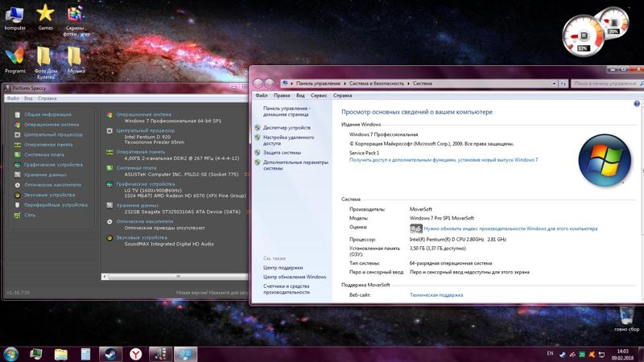Open Техническая поддержка website link

436,295
